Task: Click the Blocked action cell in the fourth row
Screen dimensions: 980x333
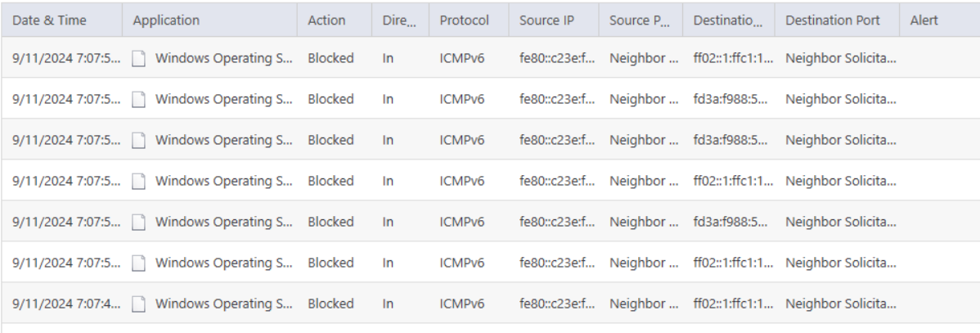Action: pos(330,182)
